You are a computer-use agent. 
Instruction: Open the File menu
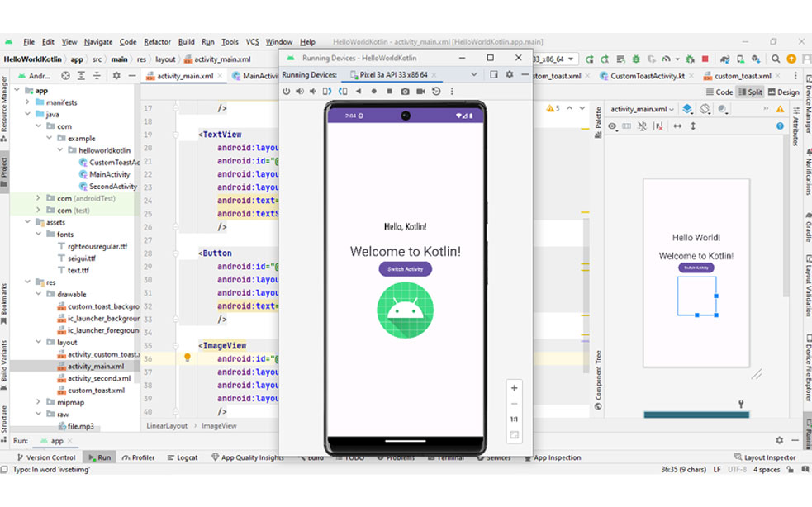29,42
